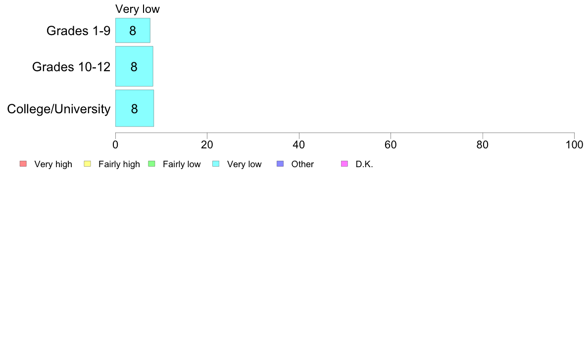Click the Fairly high legend text
Image resolution: width=588 pixels, height=364 pixels.
[x=119, y=164]
